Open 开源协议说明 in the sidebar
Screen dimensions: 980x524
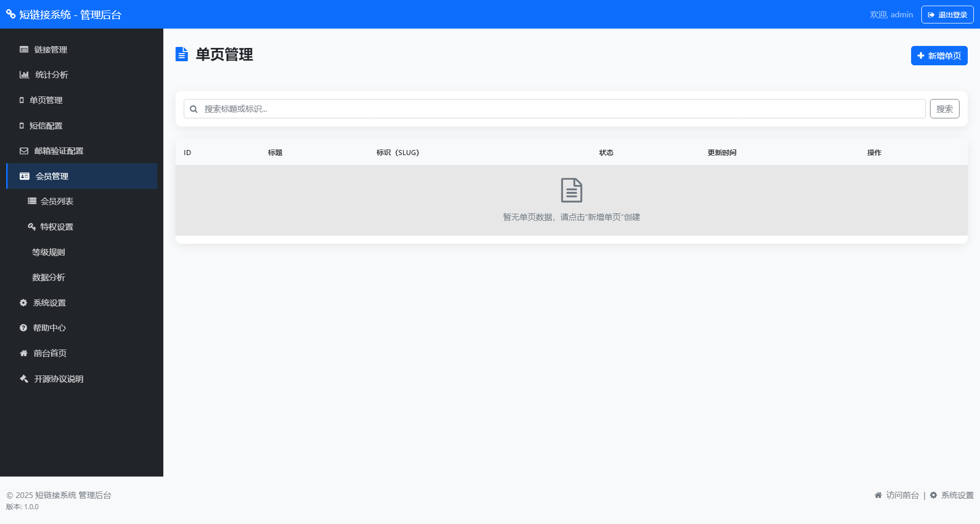[82, 379]
